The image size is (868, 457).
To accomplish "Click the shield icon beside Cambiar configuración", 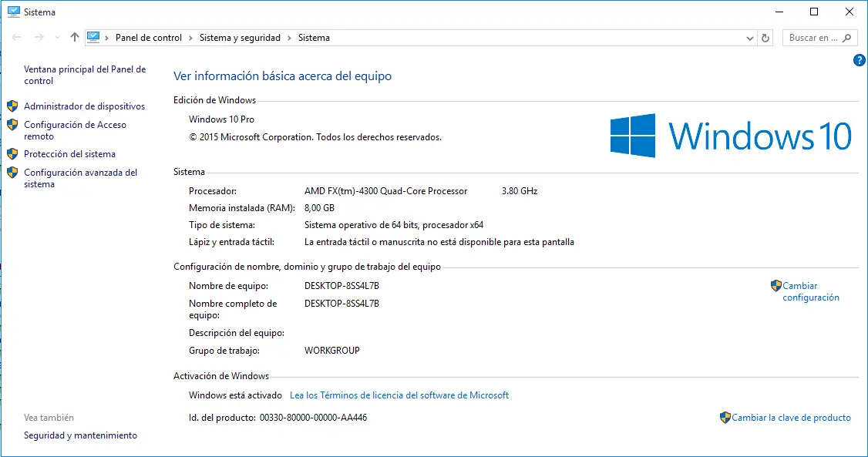I will 776,285.
